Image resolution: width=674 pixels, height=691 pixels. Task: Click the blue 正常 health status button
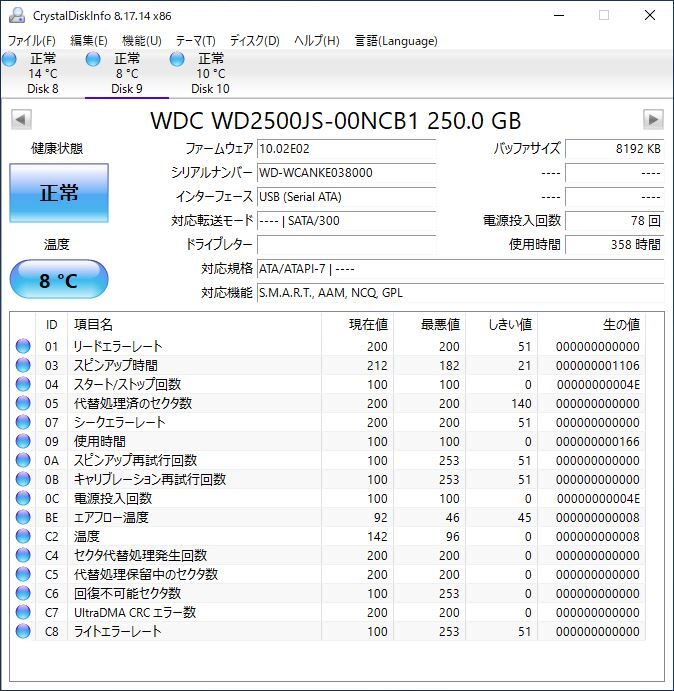click(x=59, y=193)
